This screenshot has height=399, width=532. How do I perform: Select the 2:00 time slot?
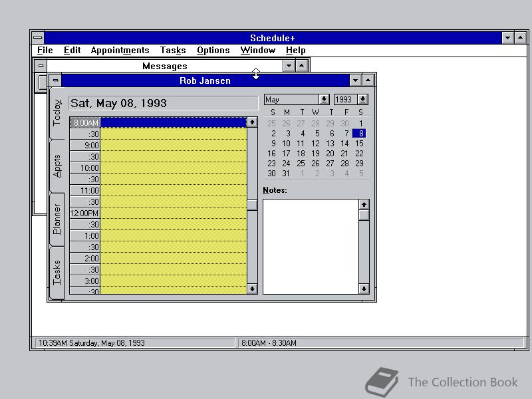pyautogui.click(x=158, y=258)
